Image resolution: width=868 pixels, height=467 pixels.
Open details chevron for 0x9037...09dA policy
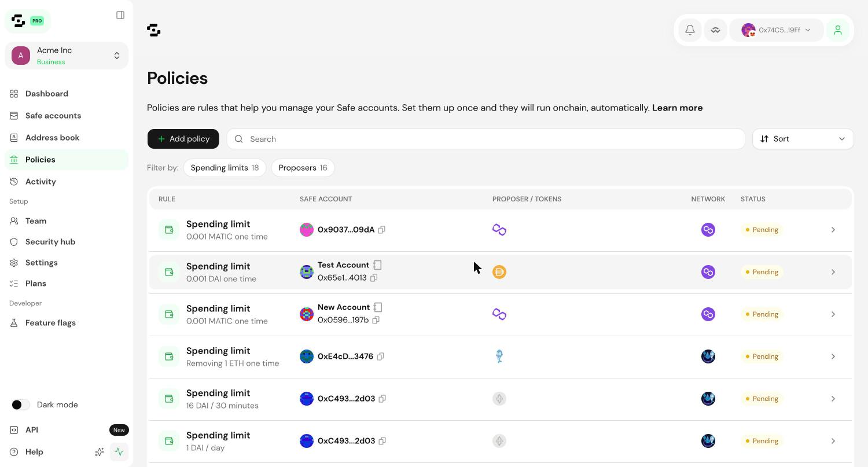click(x=833, y=230)
